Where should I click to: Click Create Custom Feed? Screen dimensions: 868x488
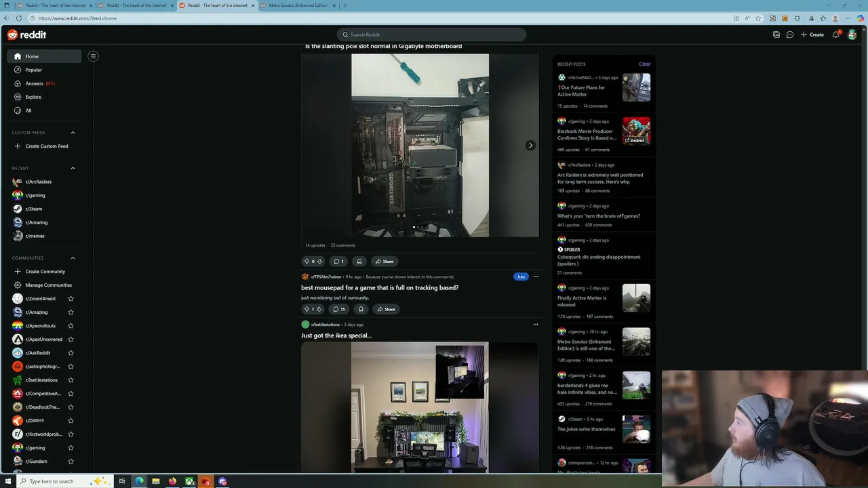(x=45, y=146)
